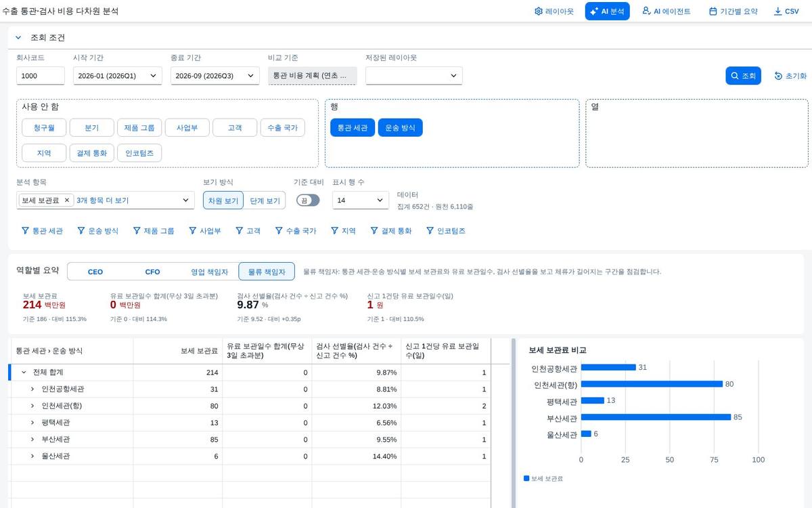This screenshot has width=812, height=508.
Task: Select the 지역 dimension chip
Action: (43, 153)
